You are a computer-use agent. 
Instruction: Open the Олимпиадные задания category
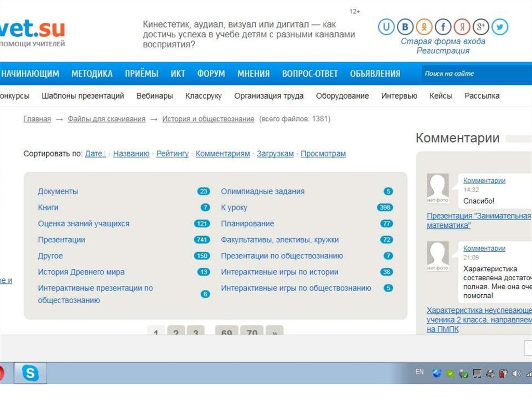[x=262, y=191]
